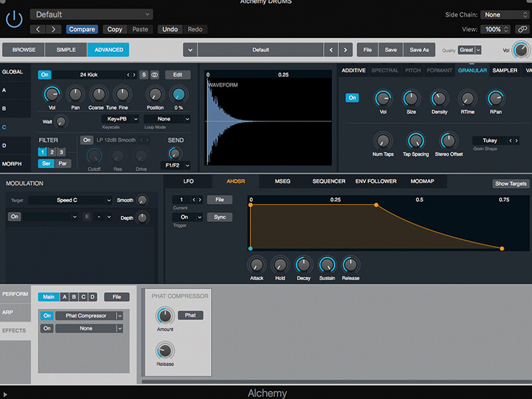Image resolution: width=532 pixels, height=399 pixels.
Task: Click the Sustain knob
Action: pyautogui.click(x=327, y=265)
